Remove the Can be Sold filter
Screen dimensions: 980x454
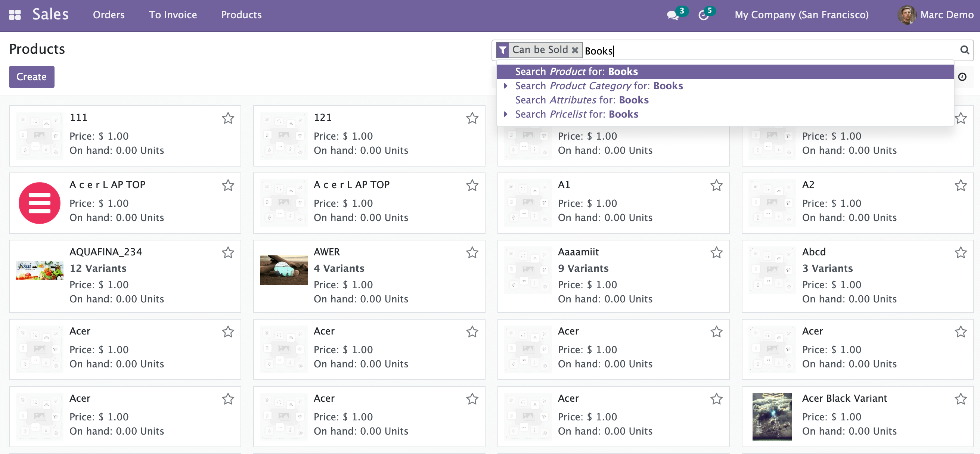575,50
